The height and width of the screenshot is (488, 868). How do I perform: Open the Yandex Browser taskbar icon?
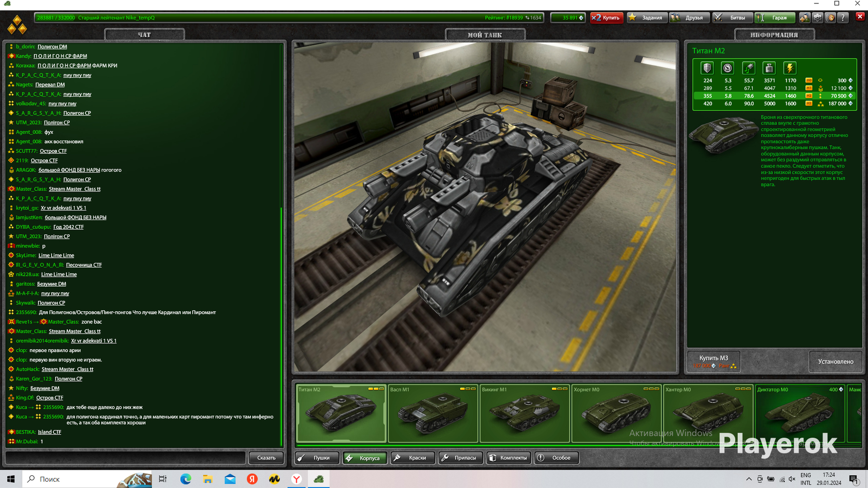click(x=296, y=479)
